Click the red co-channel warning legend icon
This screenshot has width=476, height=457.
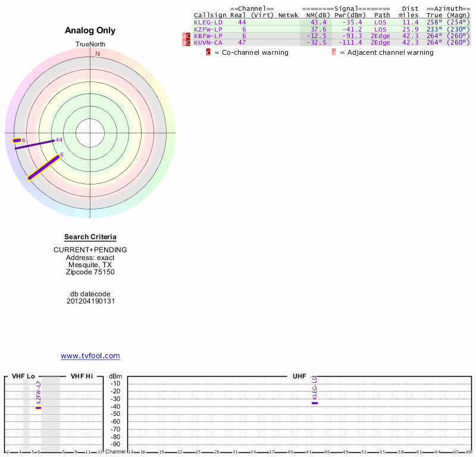[x=208, y=52]
